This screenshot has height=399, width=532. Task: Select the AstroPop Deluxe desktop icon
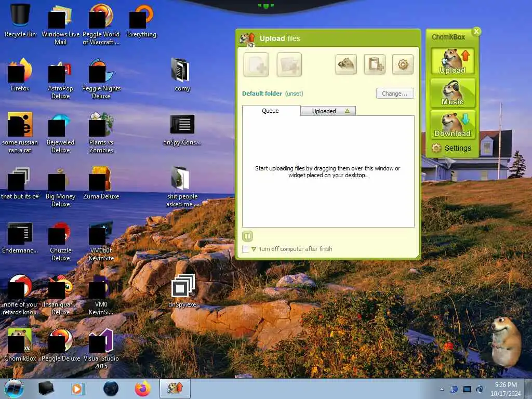coord(60,79)
